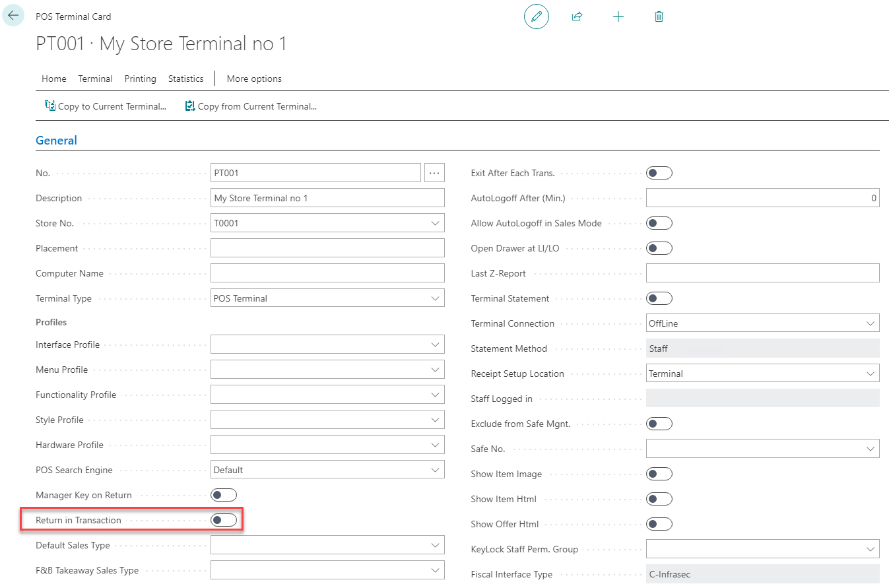Screen dimensions: 889x588
Task: Open the Terminal Connection dropdown
Action: point(870,323)
